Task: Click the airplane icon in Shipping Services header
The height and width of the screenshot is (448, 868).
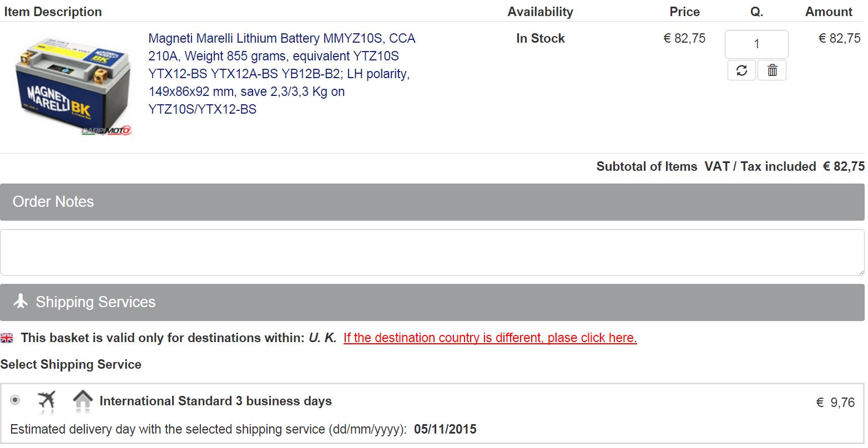Action: point(21,302)
